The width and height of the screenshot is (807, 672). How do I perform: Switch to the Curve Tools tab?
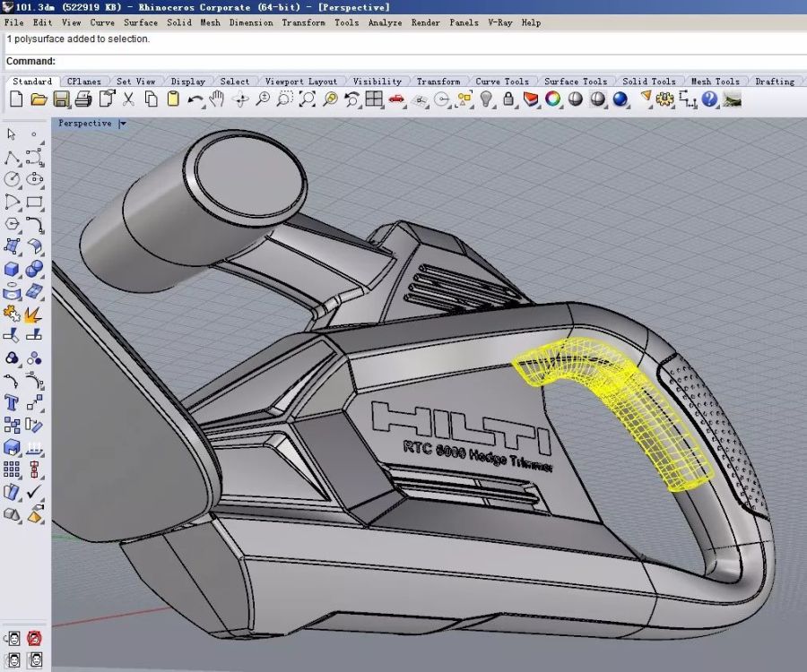pyautogui.click(x=501, y=82)
